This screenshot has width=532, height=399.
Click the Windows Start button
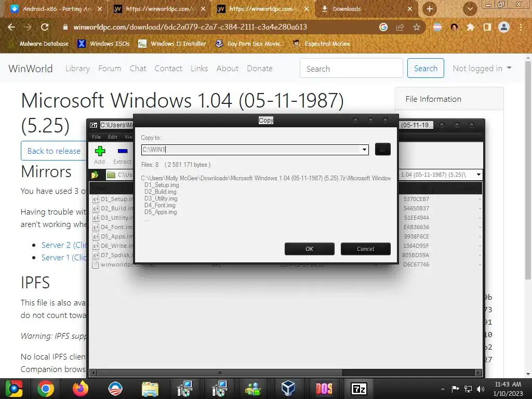pyautogui.click(x=14, y=389)
